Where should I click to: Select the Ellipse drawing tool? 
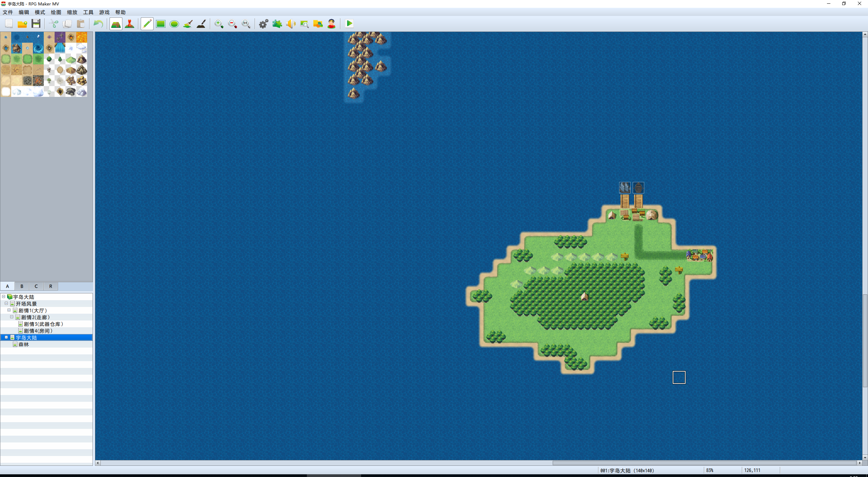coord(174,24)
